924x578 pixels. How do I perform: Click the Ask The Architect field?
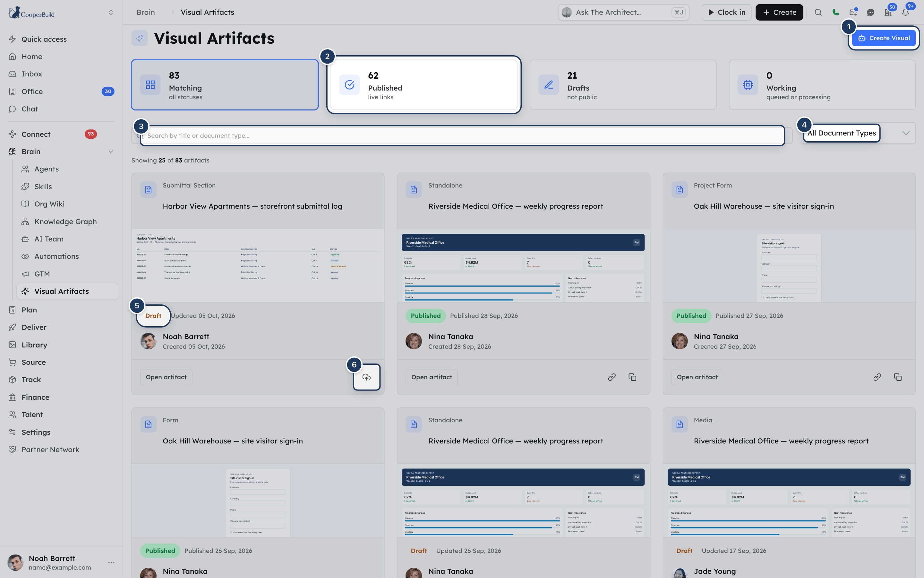tap(623, 12)
